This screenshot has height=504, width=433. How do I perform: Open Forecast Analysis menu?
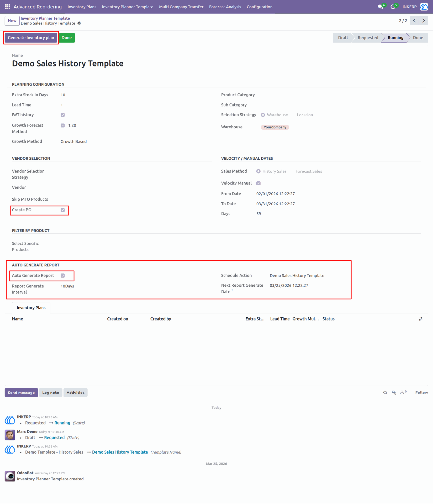(225, 7)
